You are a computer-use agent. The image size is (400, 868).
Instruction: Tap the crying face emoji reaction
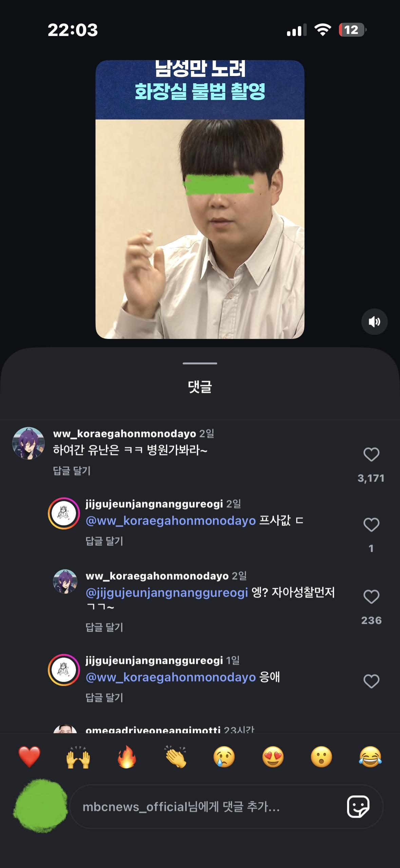pyautogui.click(x=224, y=757)
